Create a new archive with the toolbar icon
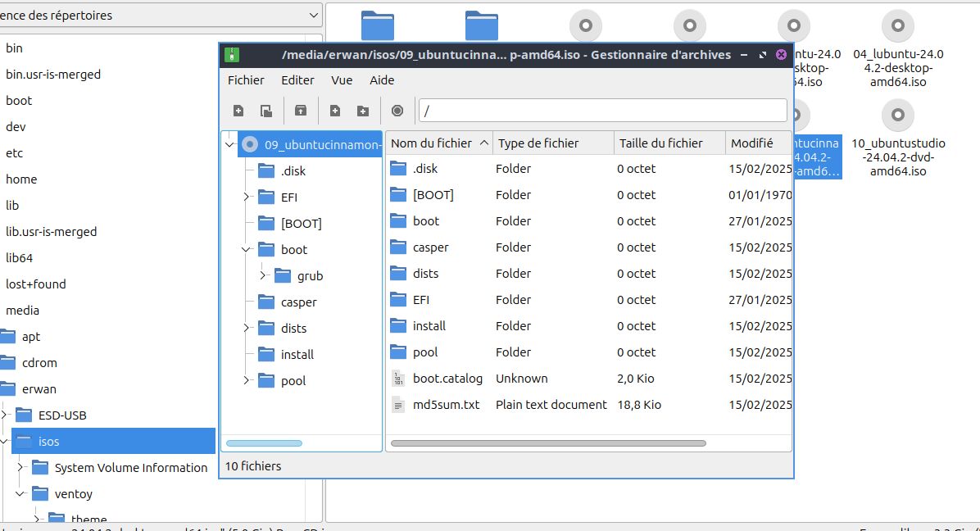980x531 pixels. coord(238,111)
